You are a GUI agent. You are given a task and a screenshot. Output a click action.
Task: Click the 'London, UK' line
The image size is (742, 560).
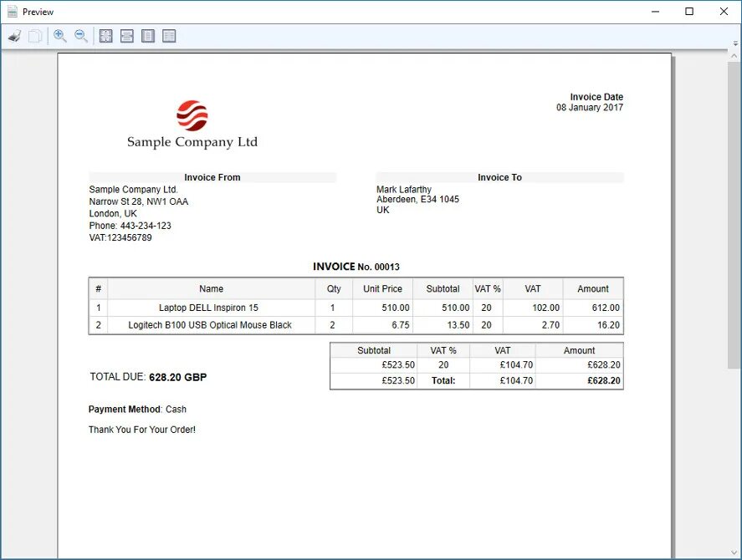[113, 213]
